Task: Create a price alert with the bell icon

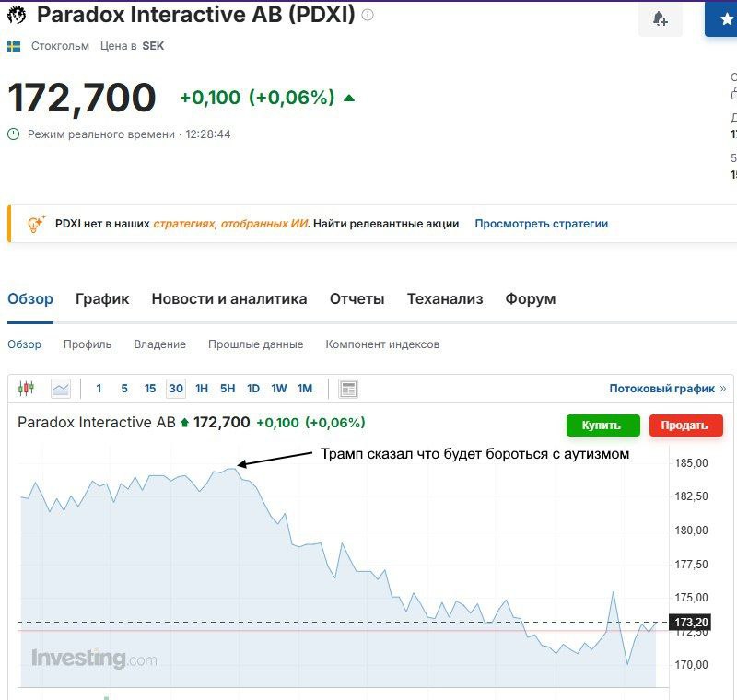Action: pos(660,18)
